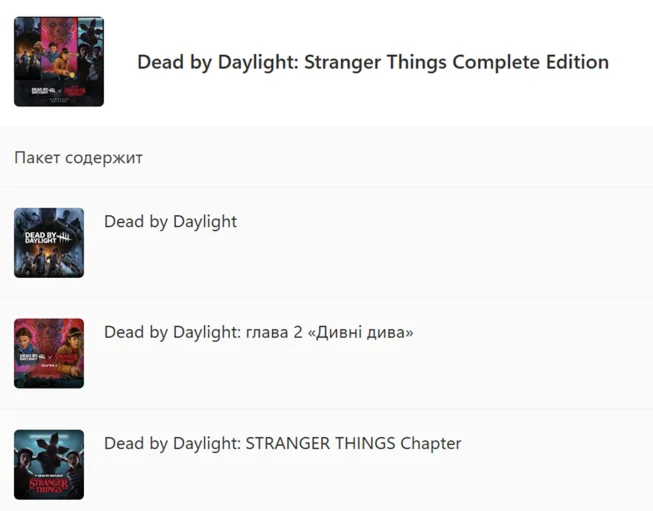Open the Dead by Daylight base game thumbnail
This screenshot has width=653, height=511.
[49, 243]
